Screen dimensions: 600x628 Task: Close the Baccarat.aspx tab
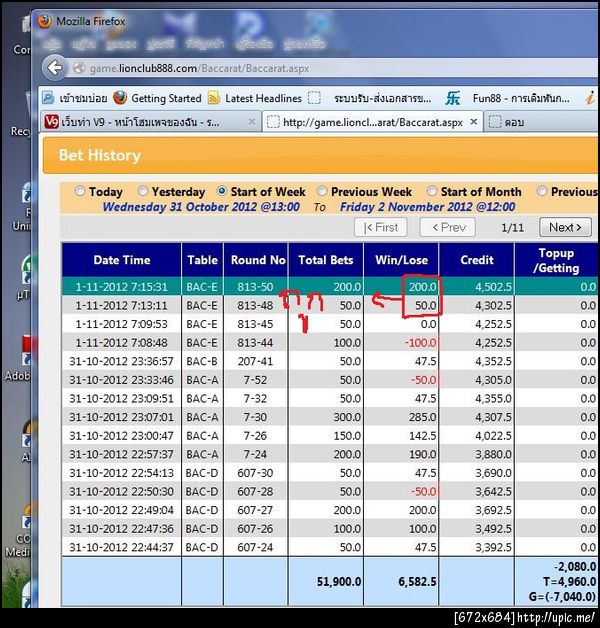pyautogui.click(x=474, y=121)
